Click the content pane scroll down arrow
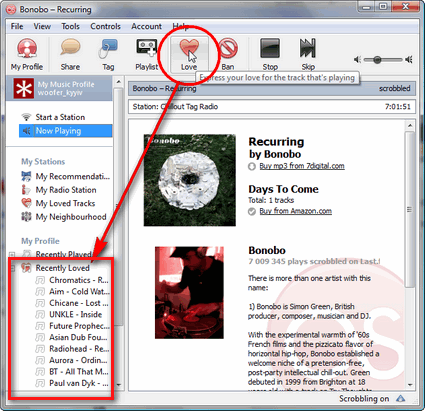 pyautogui.click(x=410, y=385)
